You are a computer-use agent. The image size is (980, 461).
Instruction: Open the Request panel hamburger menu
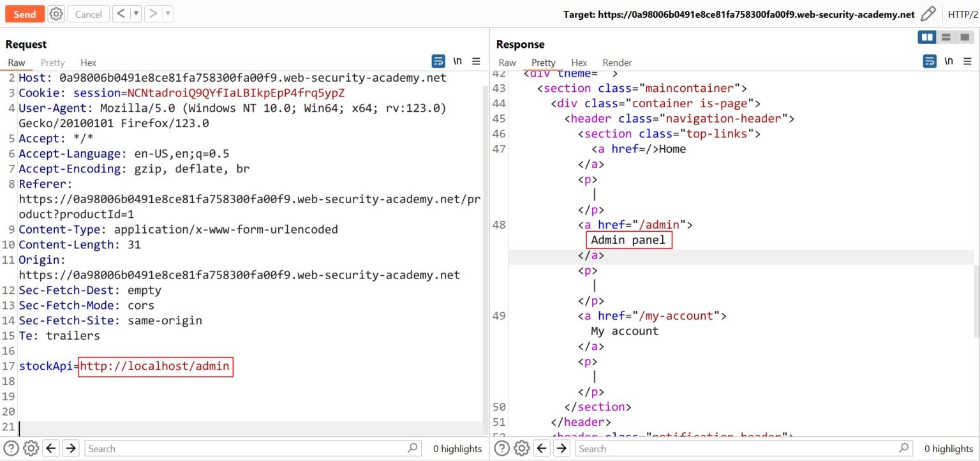coord(476,61)
